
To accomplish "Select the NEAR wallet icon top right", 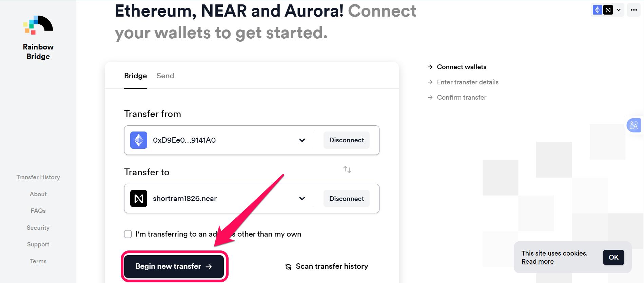I will coord(608,10).
